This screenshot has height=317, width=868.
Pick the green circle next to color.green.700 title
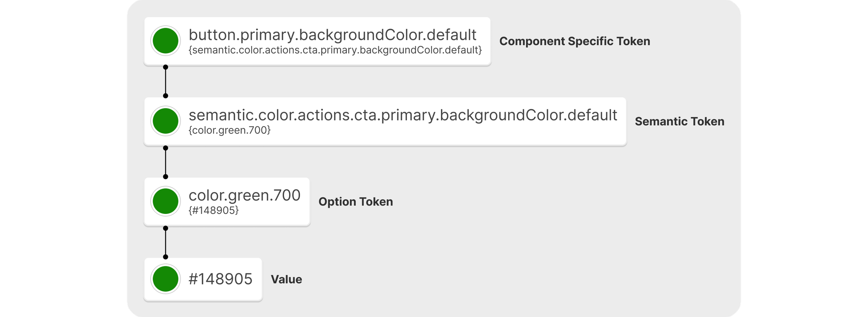click(166, 201)
